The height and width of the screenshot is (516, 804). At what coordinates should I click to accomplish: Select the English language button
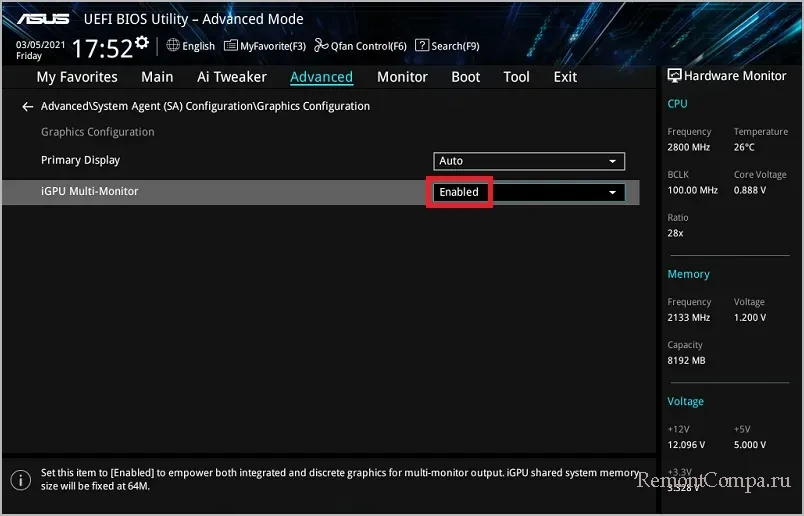[x=198, y=45]
